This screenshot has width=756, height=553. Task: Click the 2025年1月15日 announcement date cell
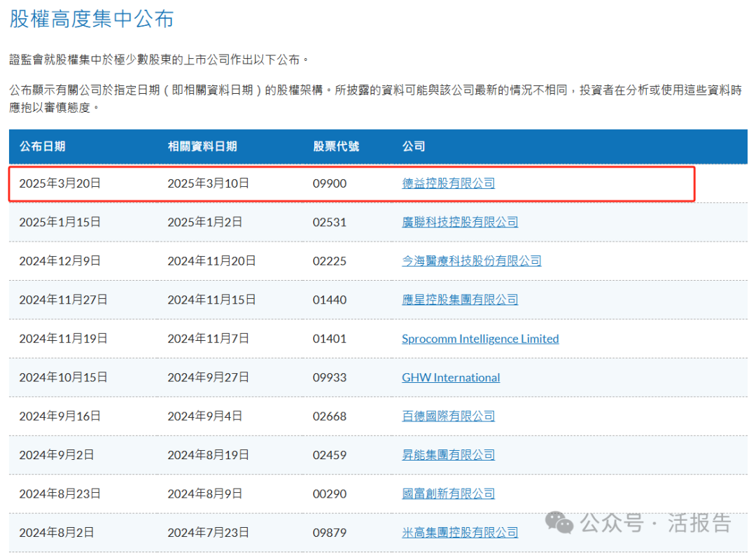click(59, 222)
